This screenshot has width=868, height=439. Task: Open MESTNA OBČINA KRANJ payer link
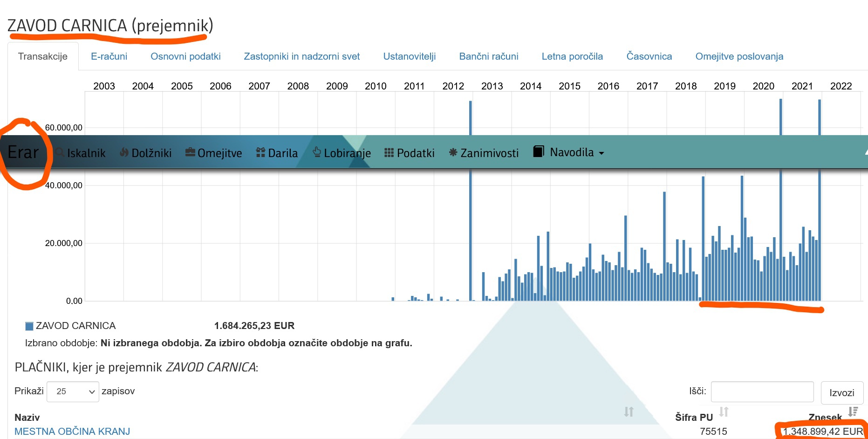pos(72,432)
